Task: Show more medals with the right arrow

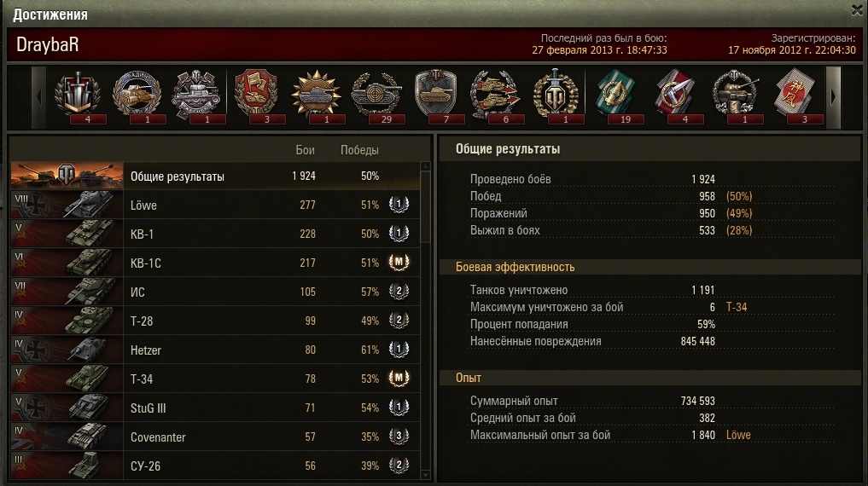Action: pyautogui.click(x=833, y=97)
